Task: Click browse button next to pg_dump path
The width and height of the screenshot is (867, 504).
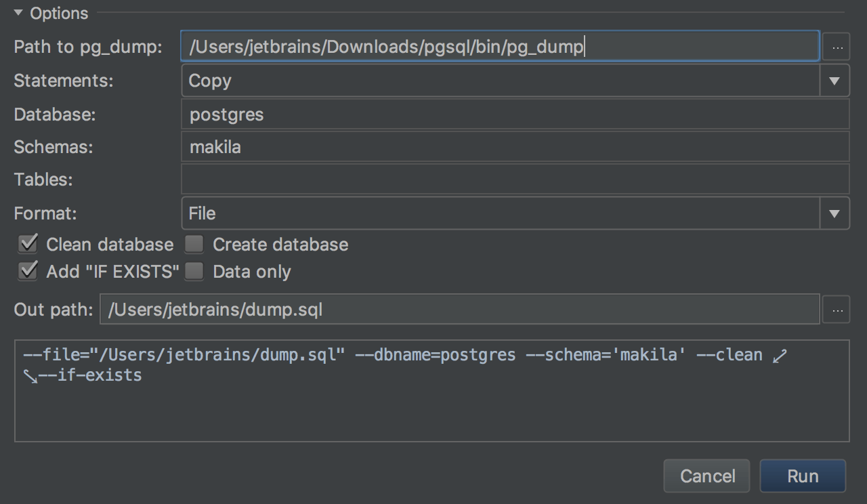Action: 837,47
